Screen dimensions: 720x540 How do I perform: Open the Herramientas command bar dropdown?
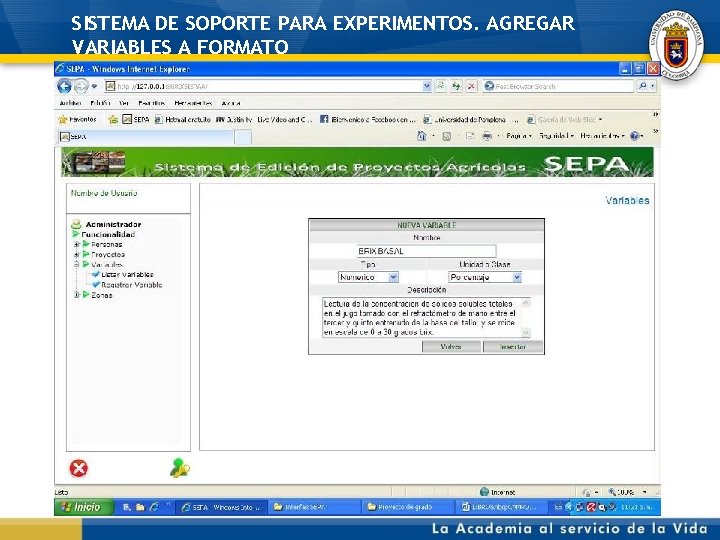tap(602, 136)
